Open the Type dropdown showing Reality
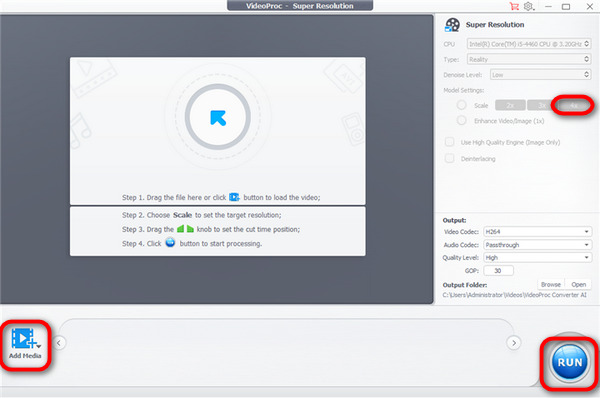The image size is (600, 398). pyautogui.click(x=529, y=59)
